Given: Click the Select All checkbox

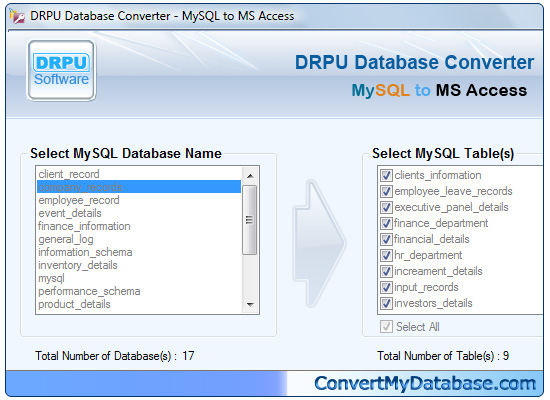Looking at the screenshot, I should click(x=386, y=327).
